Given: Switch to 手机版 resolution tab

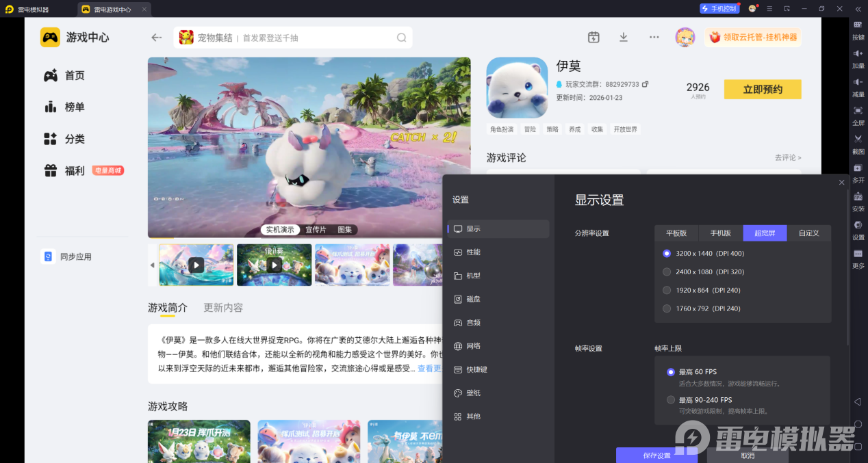Looking at the screenshot, I should (x=721, y=233).
